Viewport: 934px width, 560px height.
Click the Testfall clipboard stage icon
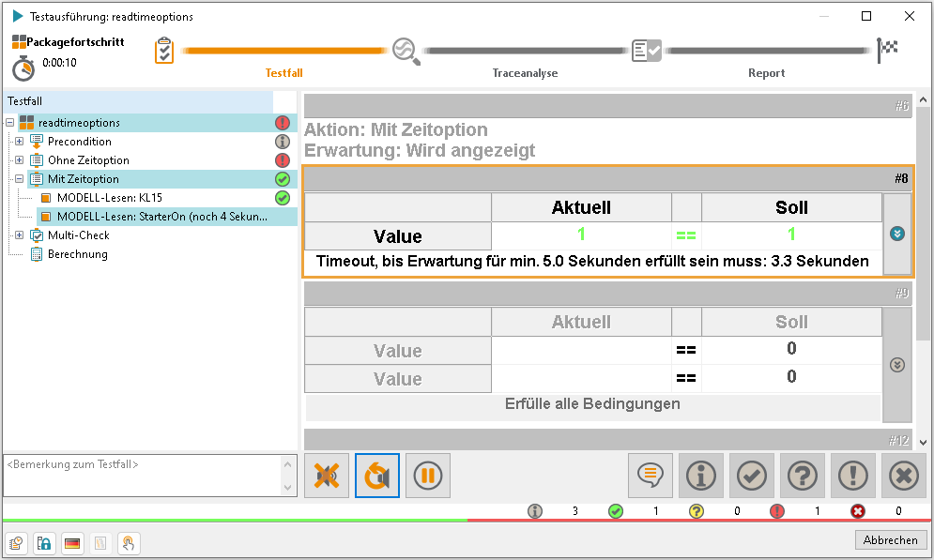(164, 51)
